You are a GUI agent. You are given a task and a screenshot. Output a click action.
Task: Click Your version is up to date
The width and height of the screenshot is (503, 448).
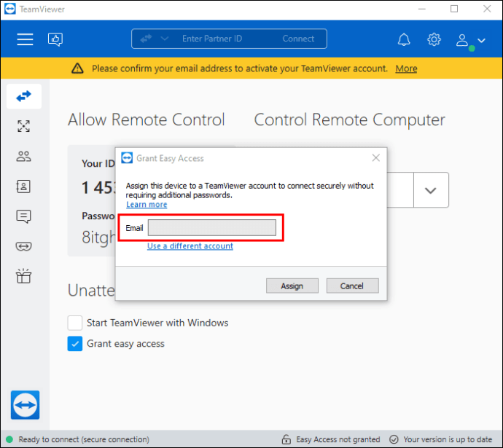448,439
